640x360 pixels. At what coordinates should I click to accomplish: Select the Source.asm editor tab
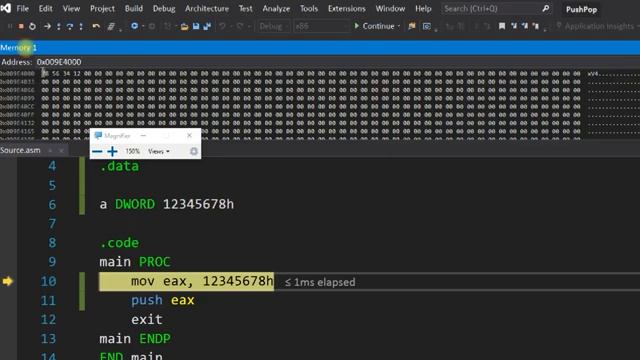click(x=20, y=151)
